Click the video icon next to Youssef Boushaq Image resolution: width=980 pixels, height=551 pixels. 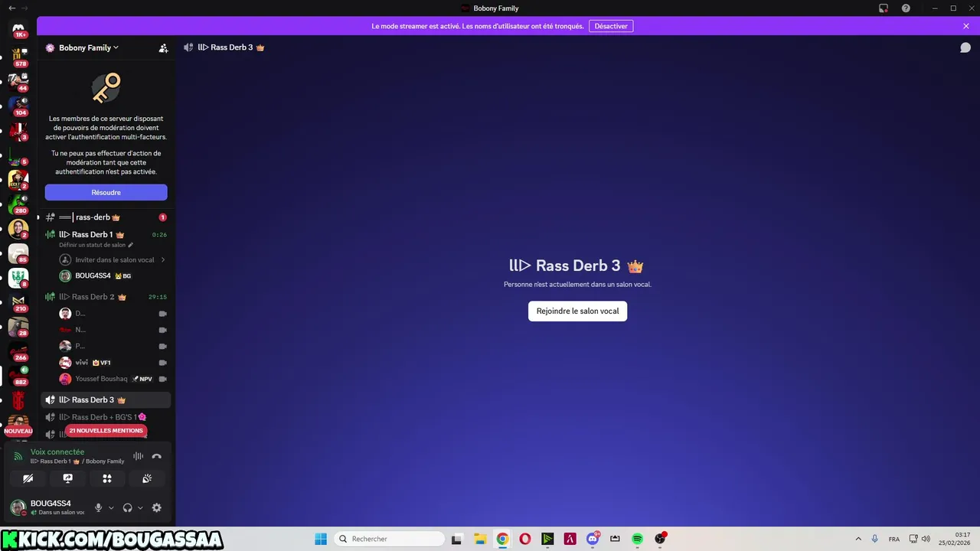(x=162, y=379)
